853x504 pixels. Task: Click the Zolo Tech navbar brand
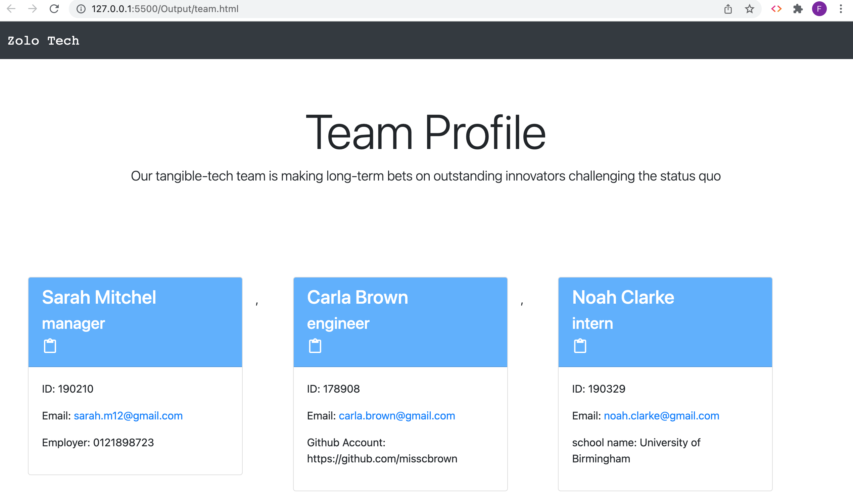pyautogui.click(x=43, y=40)
